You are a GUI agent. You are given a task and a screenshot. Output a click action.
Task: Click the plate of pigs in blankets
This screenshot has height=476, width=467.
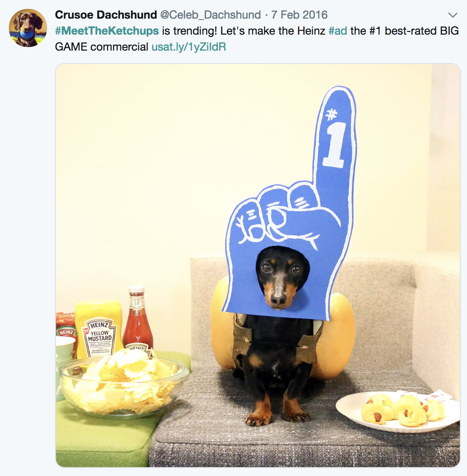tap(398, 411)
